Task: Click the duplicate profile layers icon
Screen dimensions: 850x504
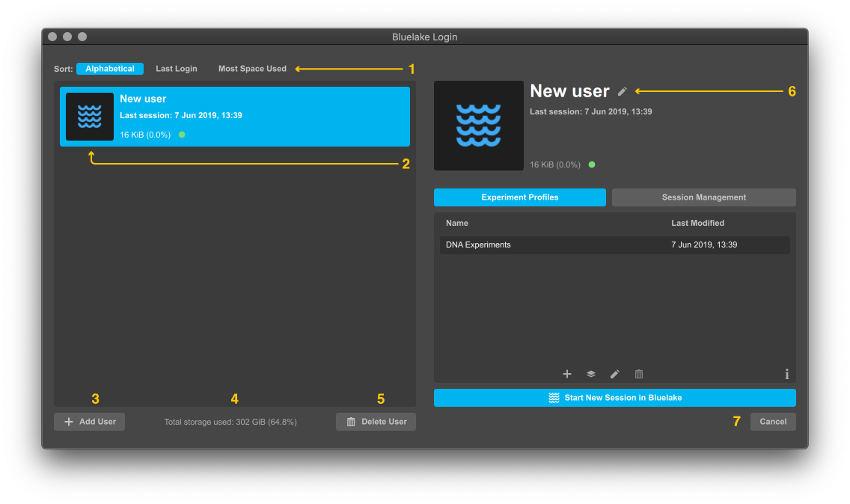Action: [x=591, y=374]
